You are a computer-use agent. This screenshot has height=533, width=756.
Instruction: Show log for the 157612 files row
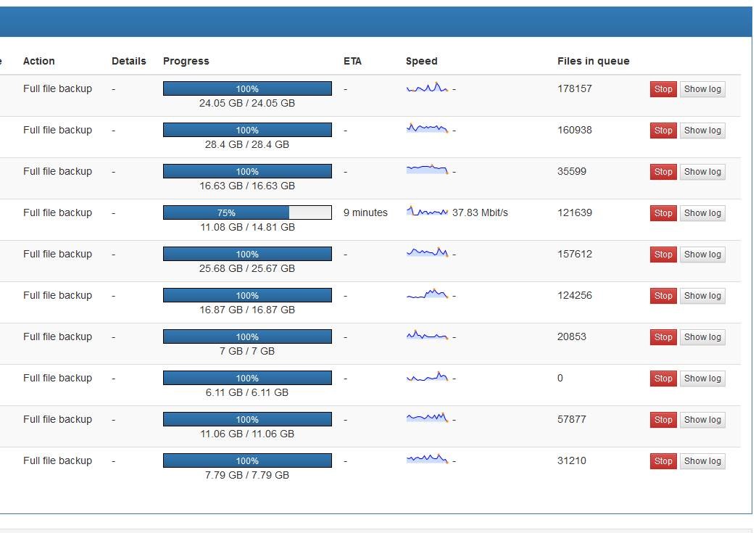[x=702, y=255]
